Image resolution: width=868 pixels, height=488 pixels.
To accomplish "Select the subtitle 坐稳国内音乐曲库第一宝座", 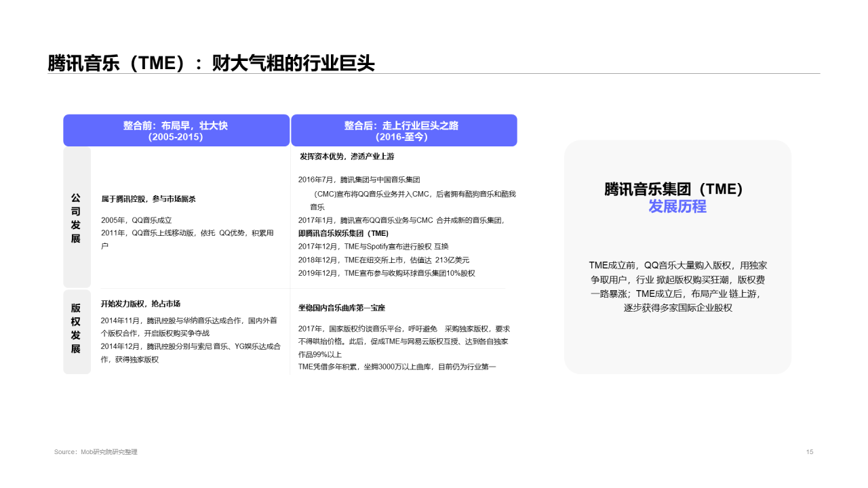I will tap(342, 308).
